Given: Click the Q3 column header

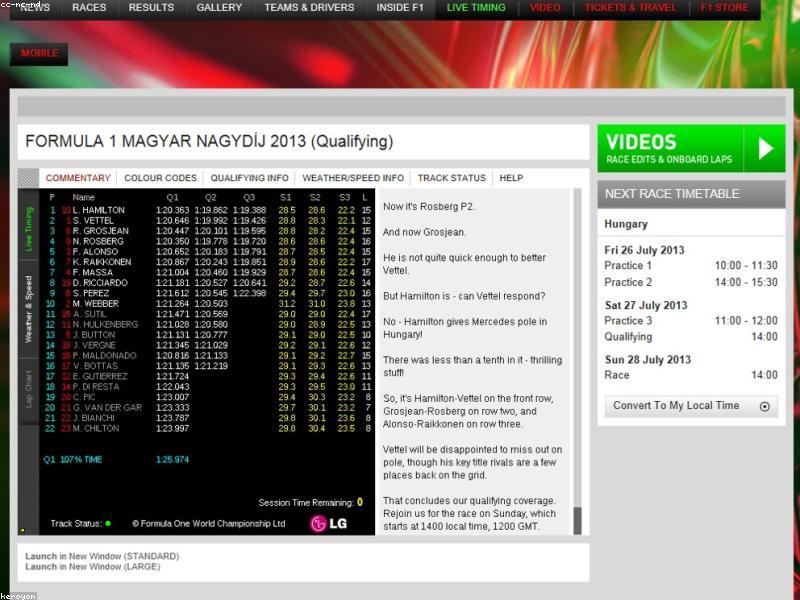Looking at the screenshot, I should 249,197.
